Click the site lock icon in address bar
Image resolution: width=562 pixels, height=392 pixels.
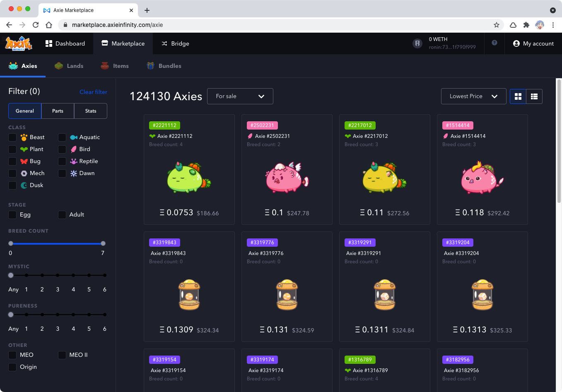tap(65, 25)
